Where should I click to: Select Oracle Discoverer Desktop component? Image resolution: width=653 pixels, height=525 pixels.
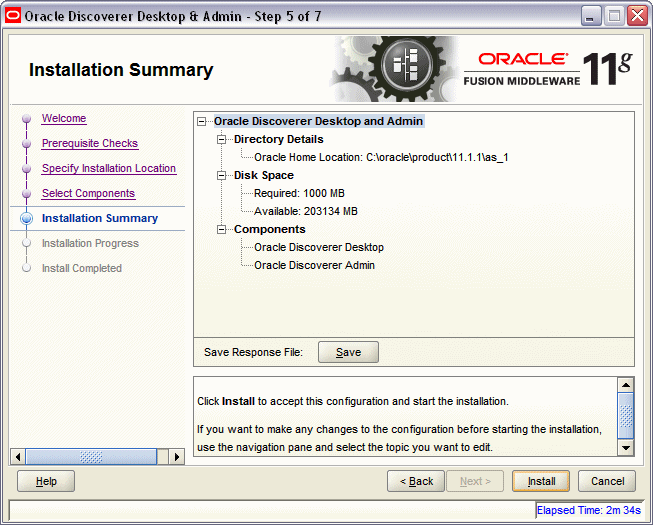(x=319, y=247)
